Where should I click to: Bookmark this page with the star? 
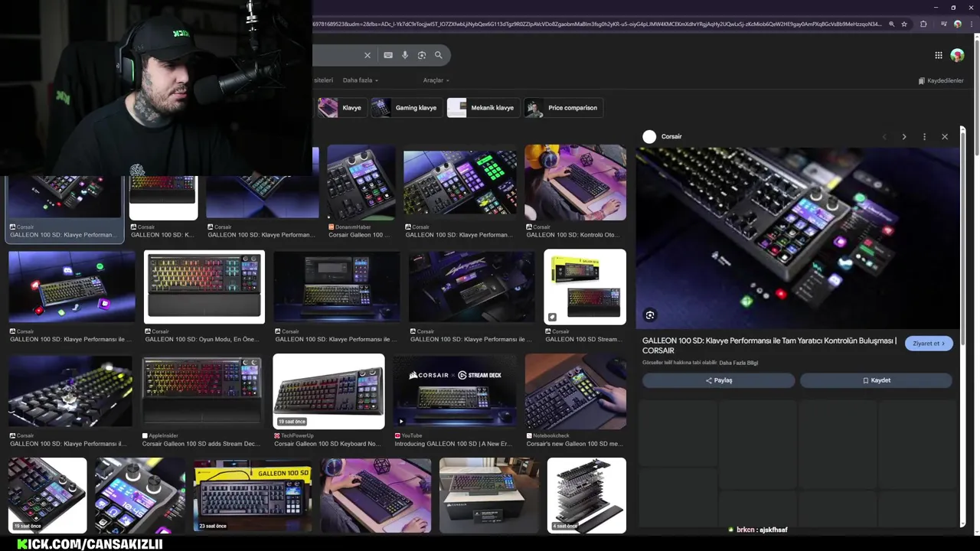904,24
